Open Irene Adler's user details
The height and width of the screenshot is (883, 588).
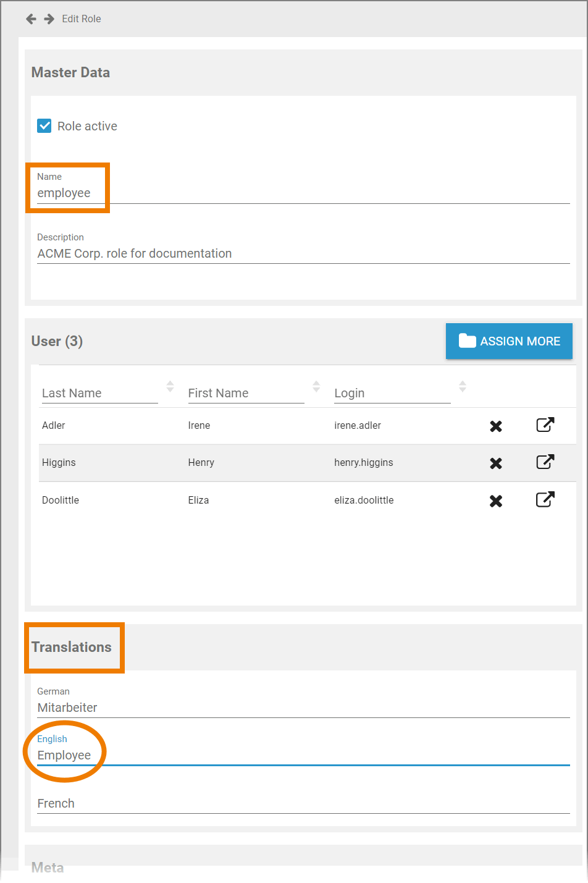click(x=545, y=425)
